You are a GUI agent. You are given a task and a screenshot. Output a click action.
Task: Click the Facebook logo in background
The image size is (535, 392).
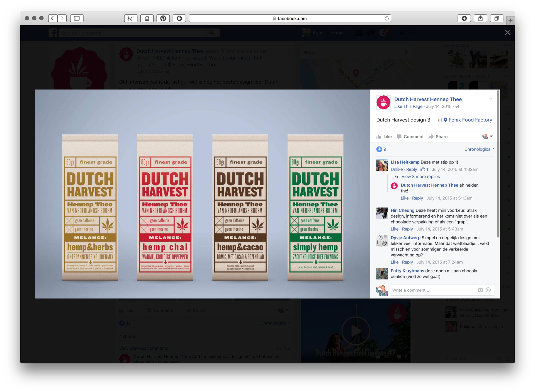(53, 33)
